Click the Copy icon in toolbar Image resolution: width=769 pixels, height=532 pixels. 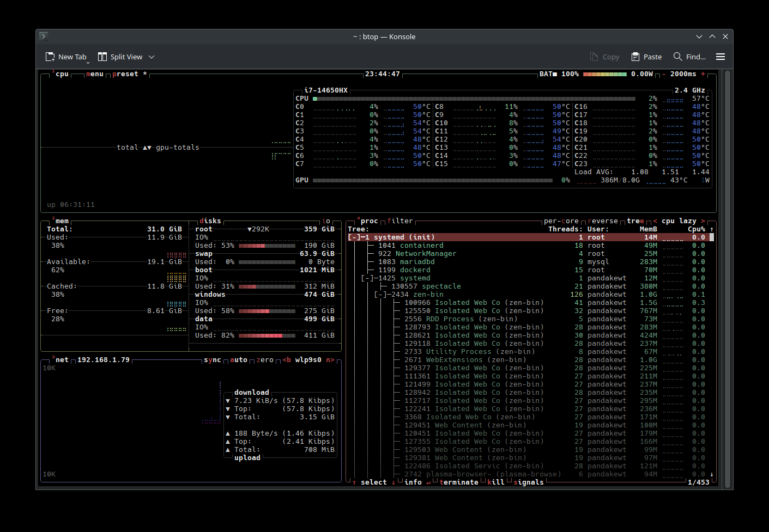click(x=594, y=57)
